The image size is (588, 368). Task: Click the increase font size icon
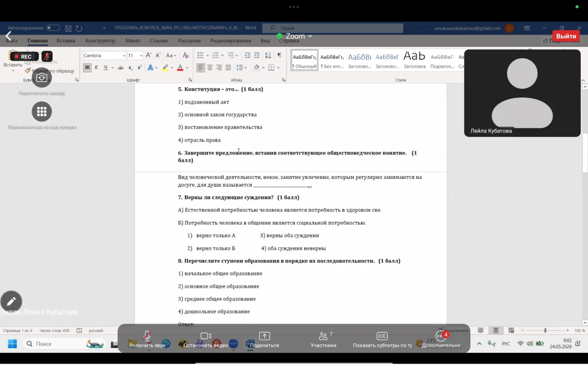point(149,55)
